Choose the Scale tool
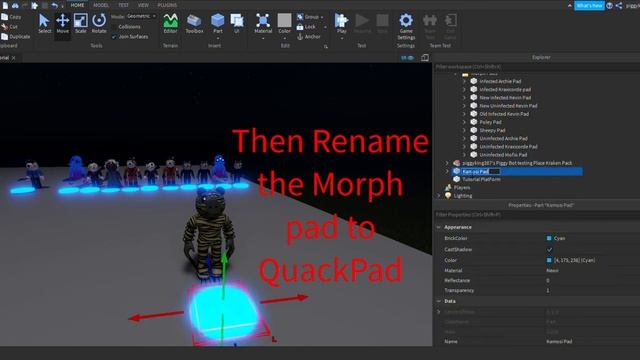 [80, 24]
